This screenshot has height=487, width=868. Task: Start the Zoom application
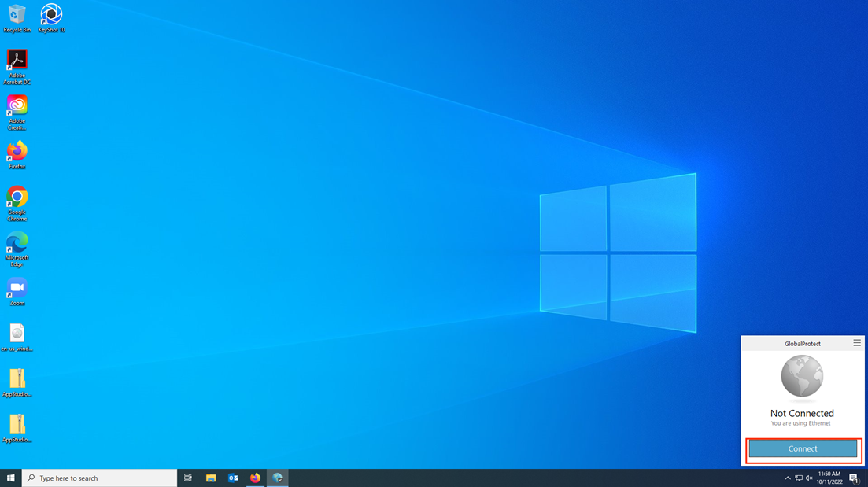click(17, 286)
